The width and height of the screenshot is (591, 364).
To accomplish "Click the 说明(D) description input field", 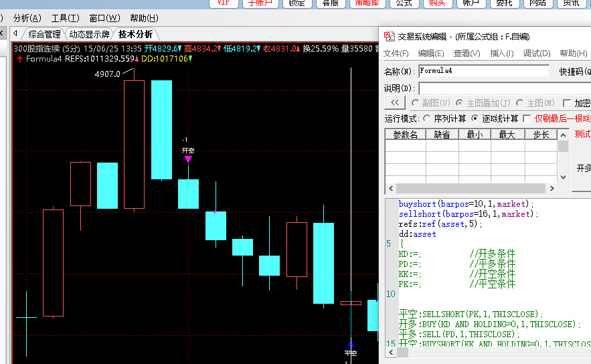I will pos(502,88).
